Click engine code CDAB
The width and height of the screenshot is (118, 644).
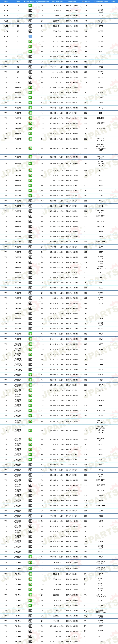point(101,344)
